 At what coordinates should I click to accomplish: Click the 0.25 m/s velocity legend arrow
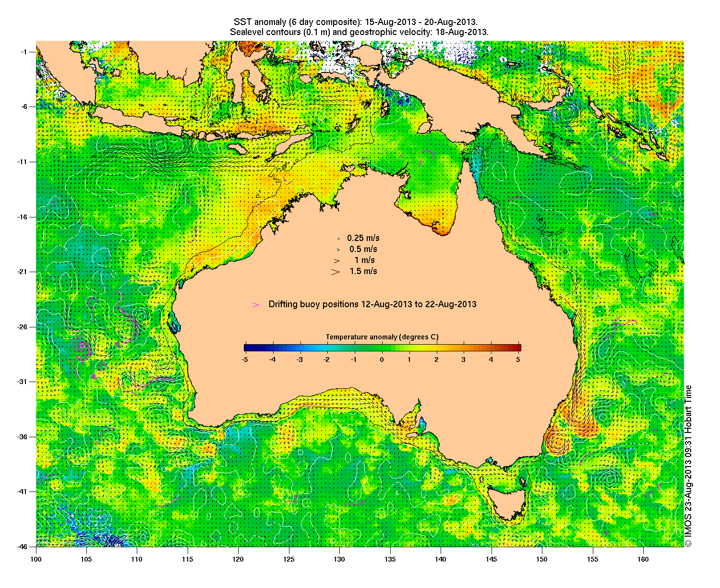point(338,238)
